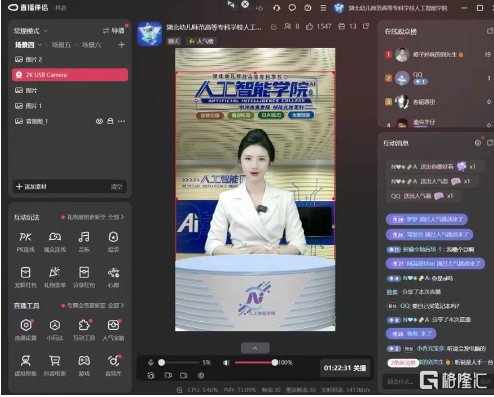
Task: Toggle visibility eye of 背景图_1 source
Action: pos(99,121)
